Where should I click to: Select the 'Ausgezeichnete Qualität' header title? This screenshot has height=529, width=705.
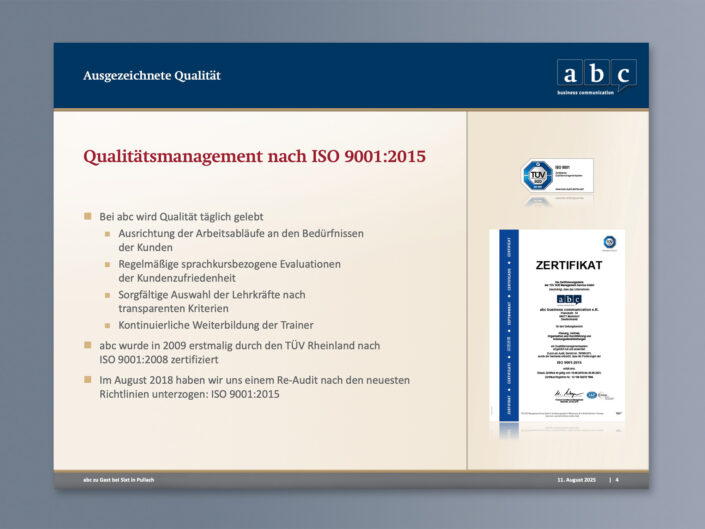click(152, 76)
